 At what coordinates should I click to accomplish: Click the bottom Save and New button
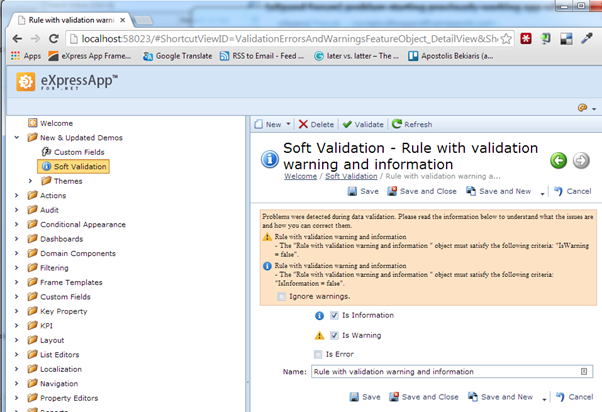(500, 397)
